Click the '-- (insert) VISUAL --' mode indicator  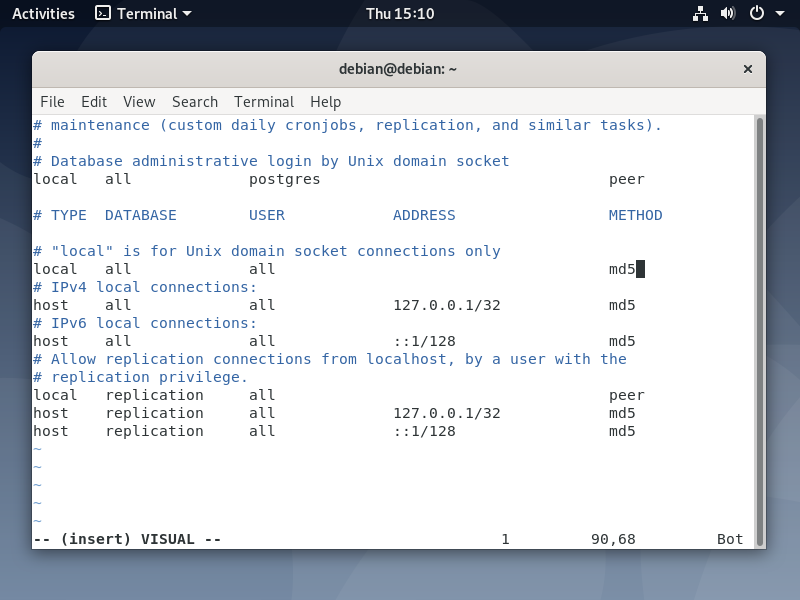tap(127, 539)
